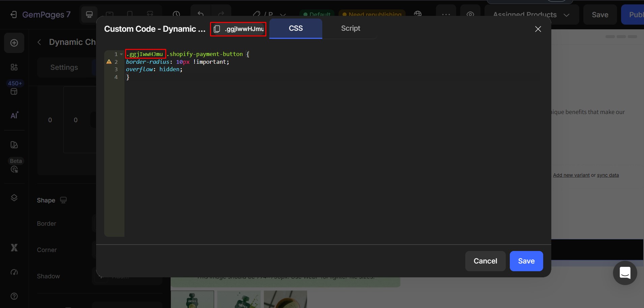Click the .shopify-payment-button selector text
Viewport: 644px width, 308px height.
point(205,54)
